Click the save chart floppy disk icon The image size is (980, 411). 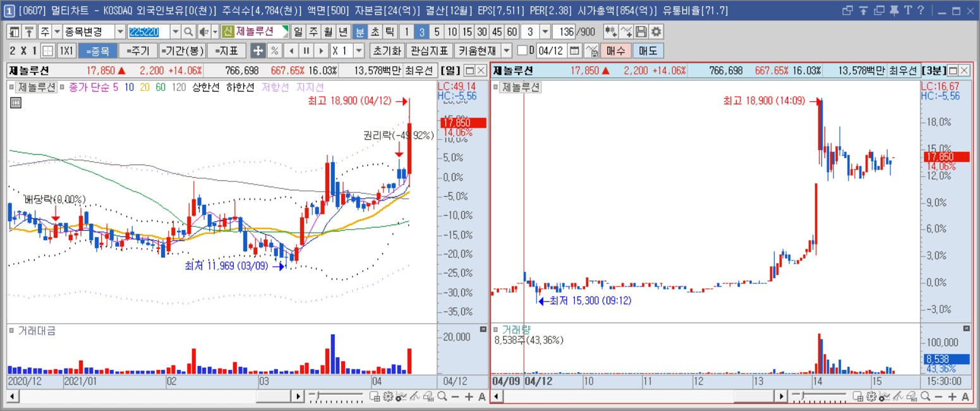point(641,32)
